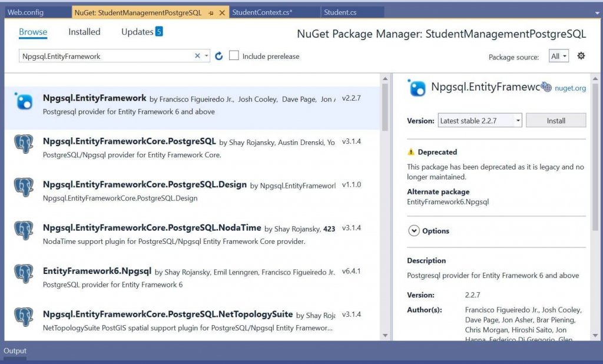The image size is (603, 364).
Task: Enable the Include prerelease checkbox
Action: point(234,55)
